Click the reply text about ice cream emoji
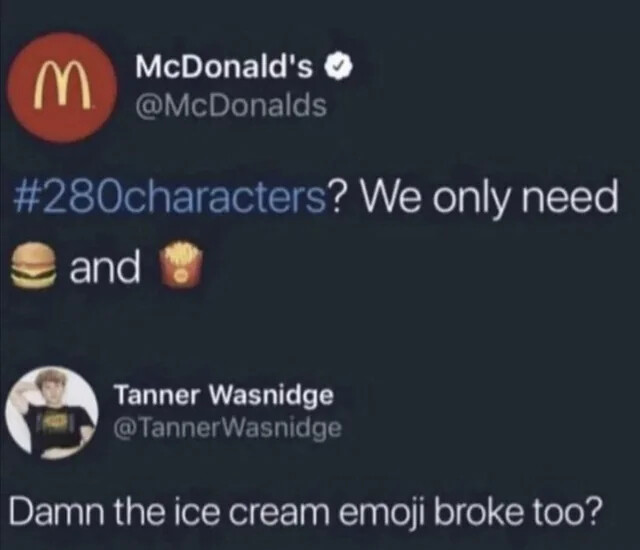Screen dimensions: 640x550 305,511
